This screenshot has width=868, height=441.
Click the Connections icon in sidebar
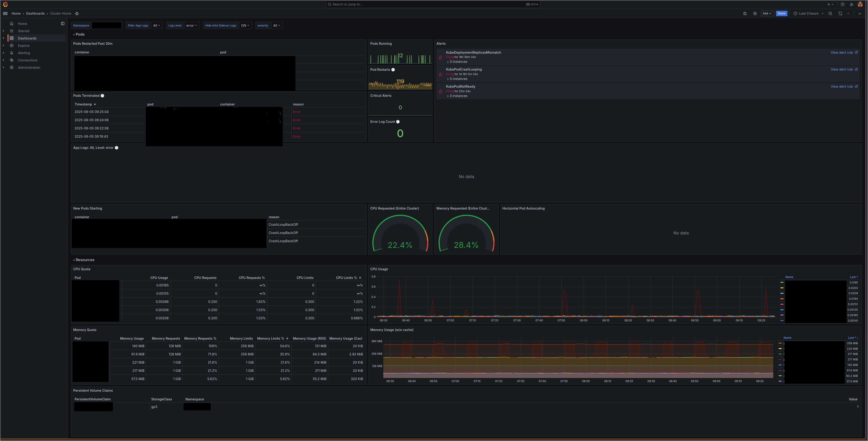(12, 60)
